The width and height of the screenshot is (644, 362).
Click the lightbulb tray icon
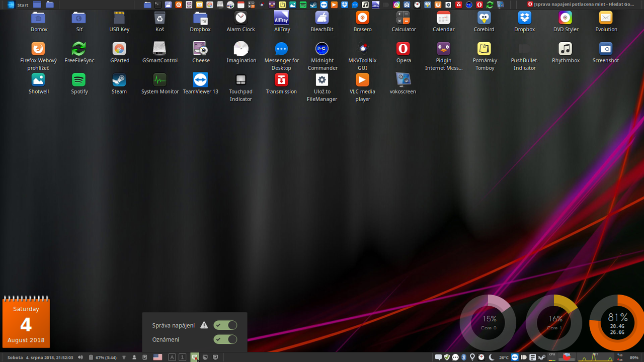click(x=472, y=357)
